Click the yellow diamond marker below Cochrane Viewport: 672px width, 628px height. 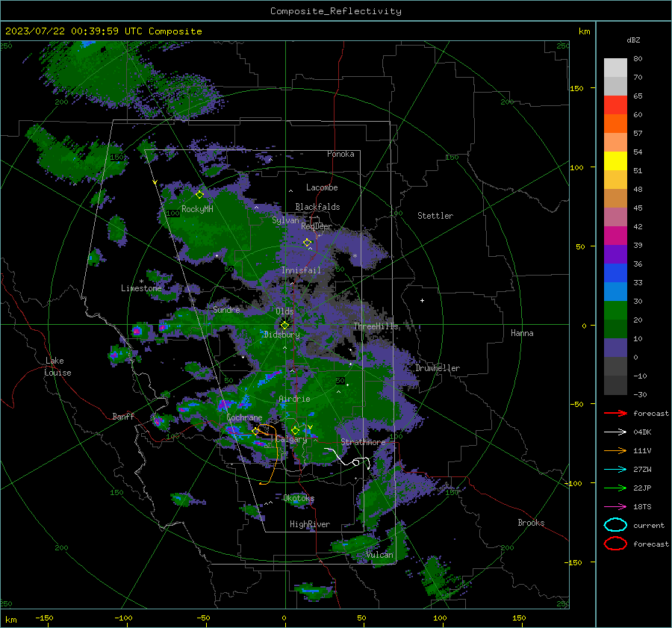click(255, 432)
